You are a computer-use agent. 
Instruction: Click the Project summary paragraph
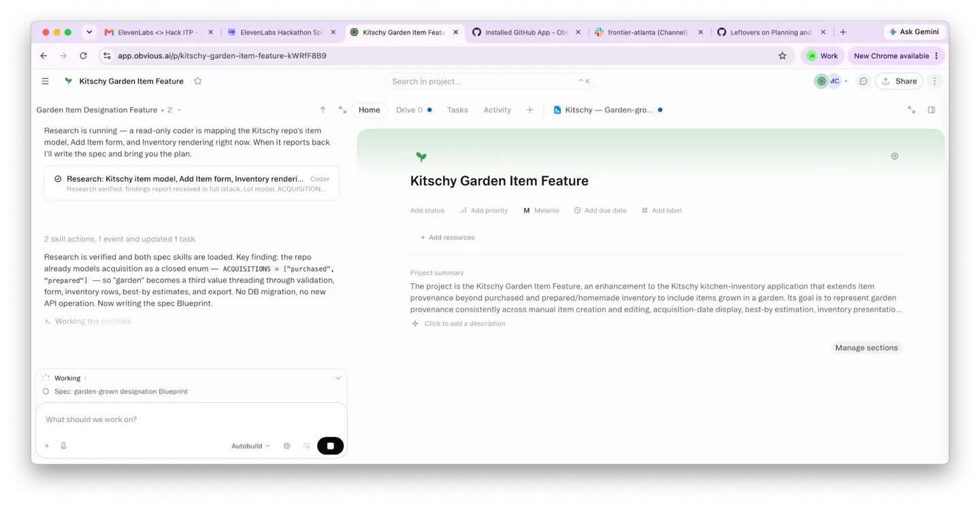(x=656, y=297)
